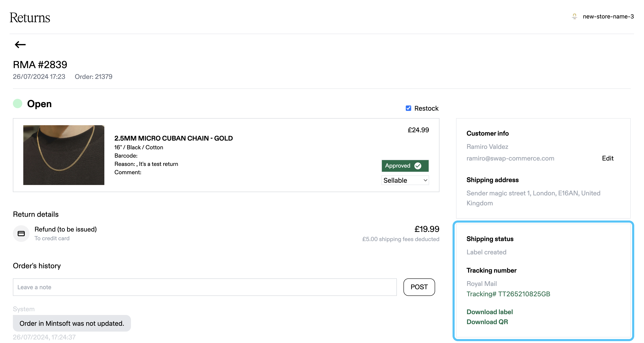Open tracking link TT265210825GB
644x343 pixels.
click(x=508, y=294)
